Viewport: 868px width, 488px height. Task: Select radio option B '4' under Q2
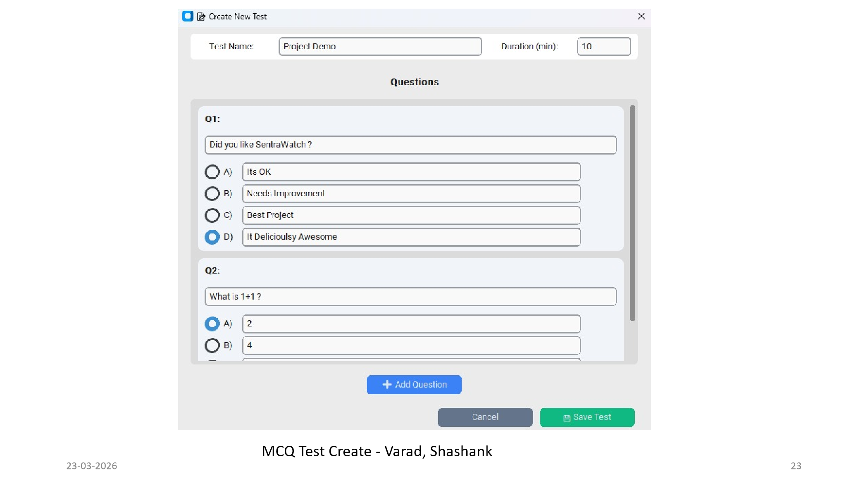tap(212, 345)
